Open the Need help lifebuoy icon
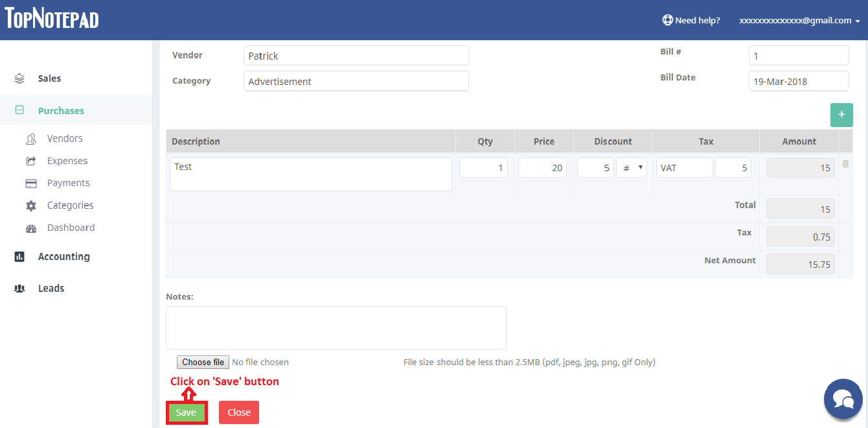 point(667,20)
